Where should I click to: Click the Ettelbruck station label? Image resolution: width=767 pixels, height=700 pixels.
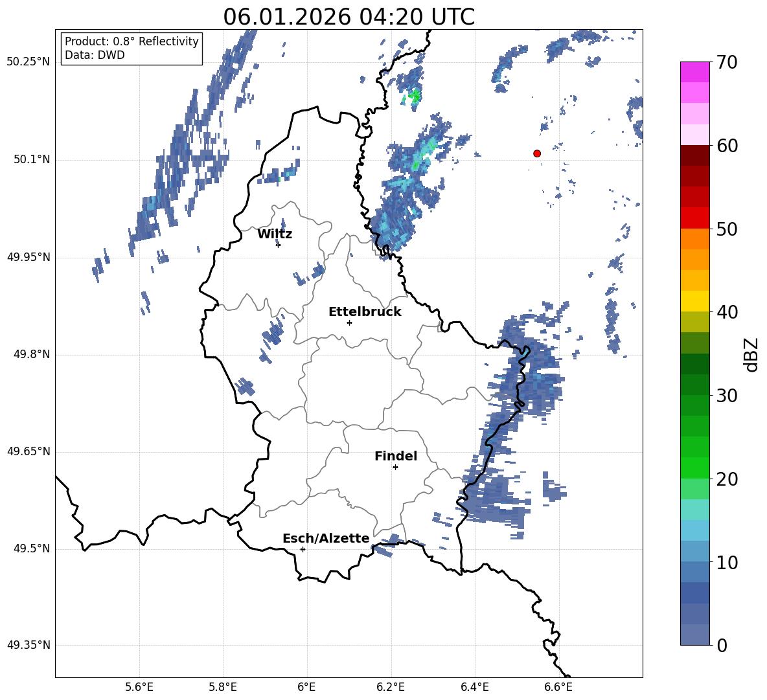point(365,312)
